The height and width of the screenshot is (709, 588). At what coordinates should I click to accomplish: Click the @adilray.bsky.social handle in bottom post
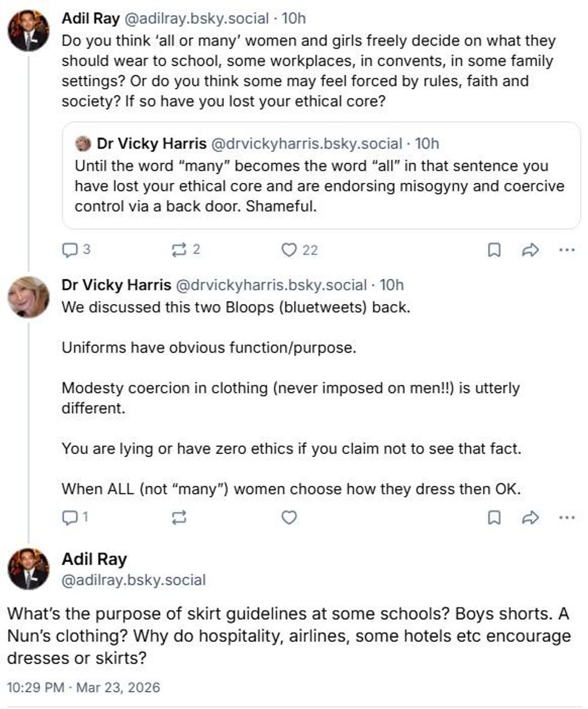(x=134, y=580)
